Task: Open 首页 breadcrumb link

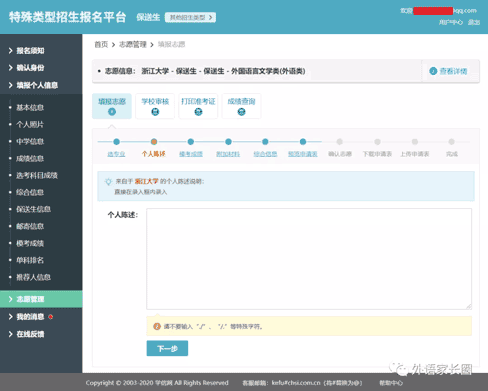Action: [x=101, y=44]
